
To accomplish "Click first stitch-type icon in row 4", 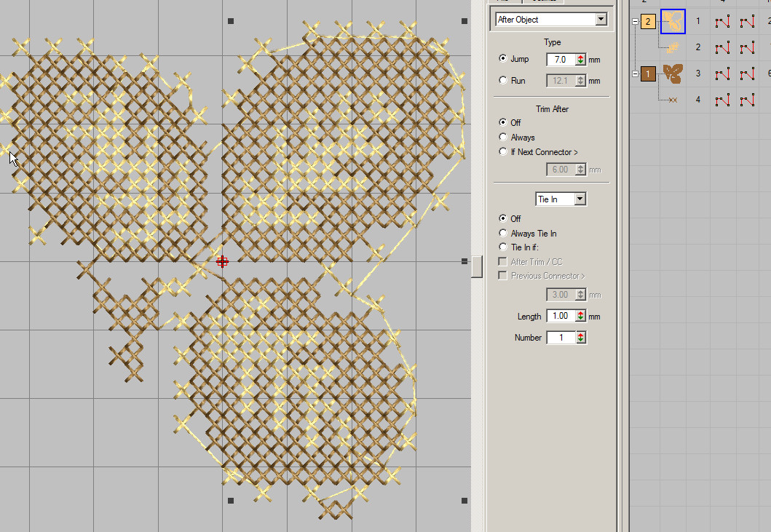I will click(722, 100).
